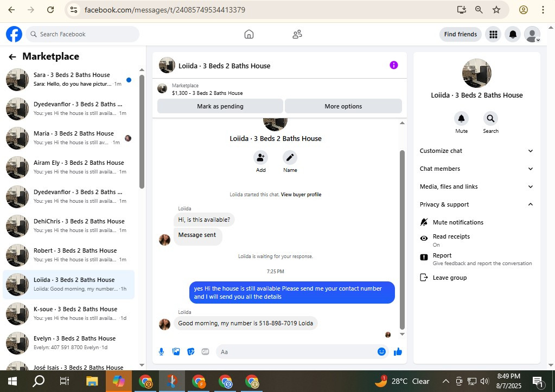Open Windows Start menu

pyautogui.click(x=12, y=381)
